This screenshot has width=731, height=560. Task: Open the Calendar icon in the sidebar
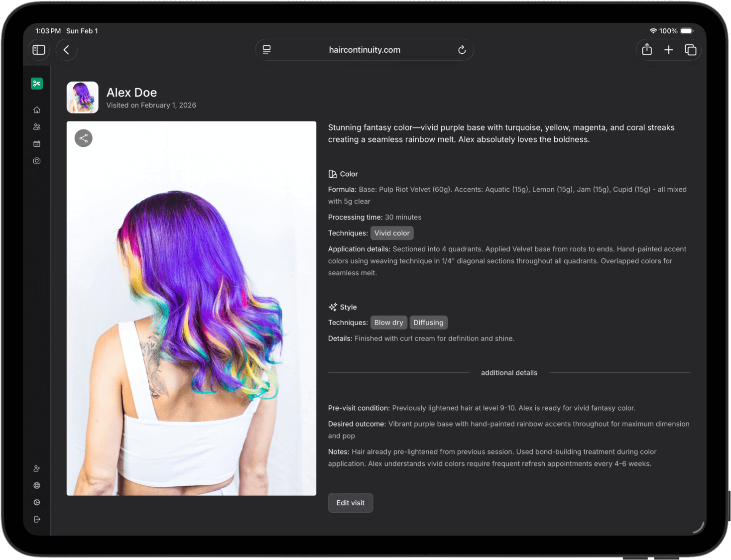(x=37, y=143)
